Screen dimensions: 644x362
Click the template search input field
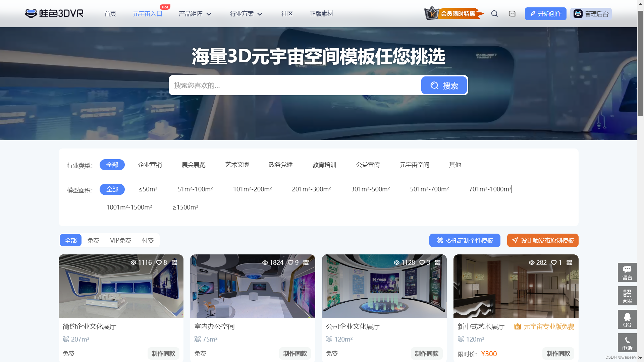coord(295,85)
